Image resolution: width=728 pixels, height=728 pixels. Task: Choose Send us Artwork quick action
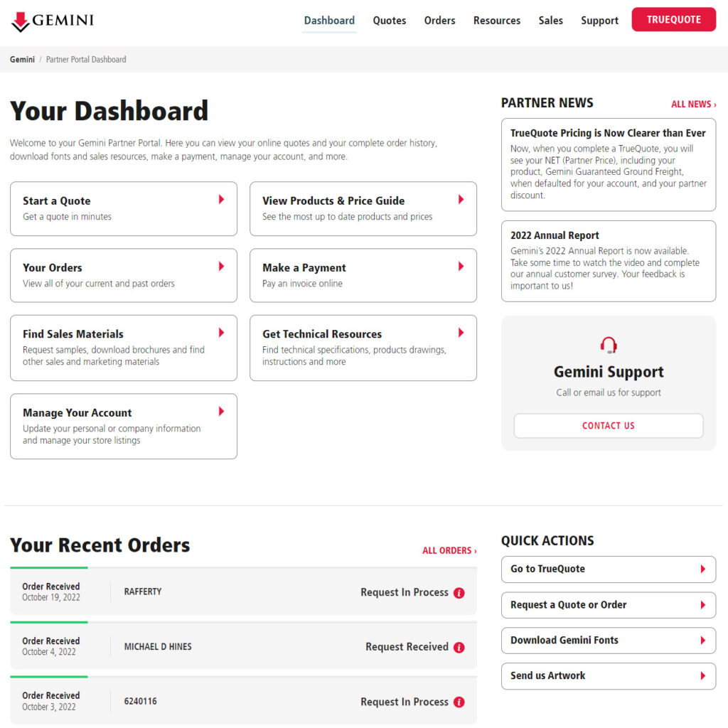tap(608, 676)
